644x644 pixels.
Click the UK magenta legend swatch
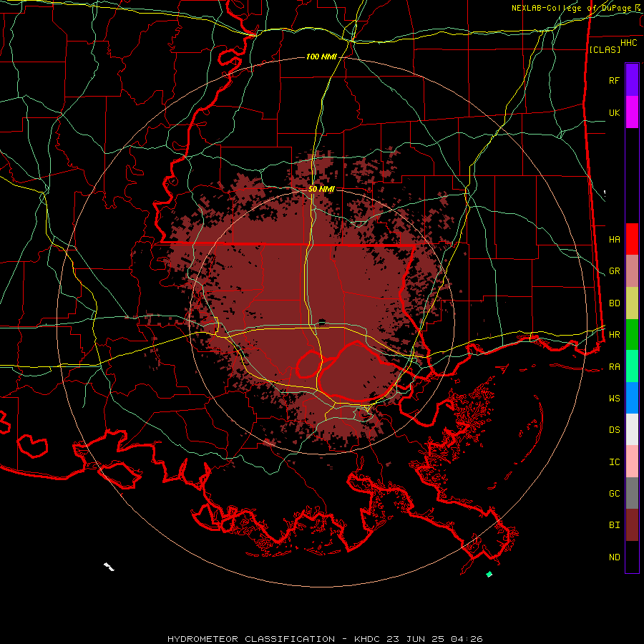pos(632,112)
